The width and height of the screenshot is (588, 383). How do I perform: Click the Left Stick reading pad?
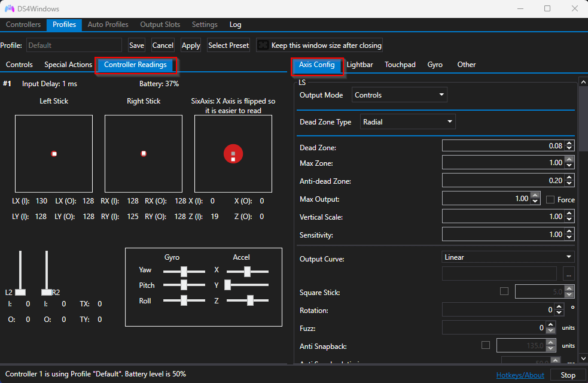pyautogui.click(x=54, y=154)
